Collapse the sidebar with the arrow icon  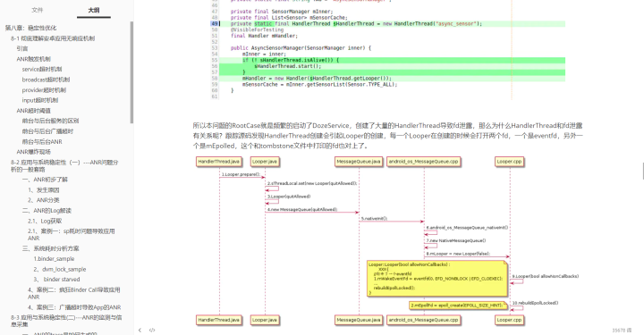pyautogui.click(x=140, y=330)
